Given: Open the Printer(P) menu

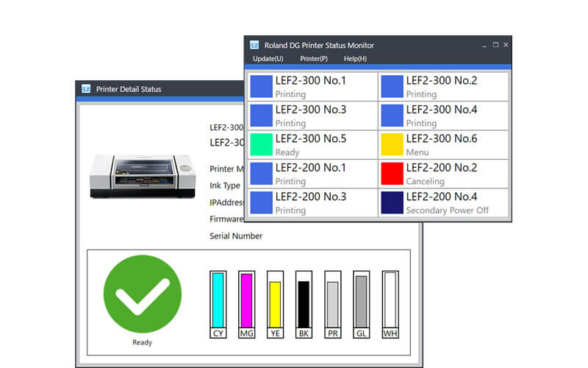Looking at the screenshot, I should coord(314,59).
